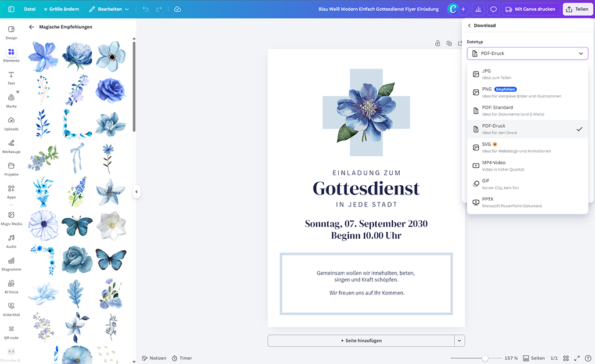Select PNG recommended file type

pyautogui.click(x=528, y=92)
